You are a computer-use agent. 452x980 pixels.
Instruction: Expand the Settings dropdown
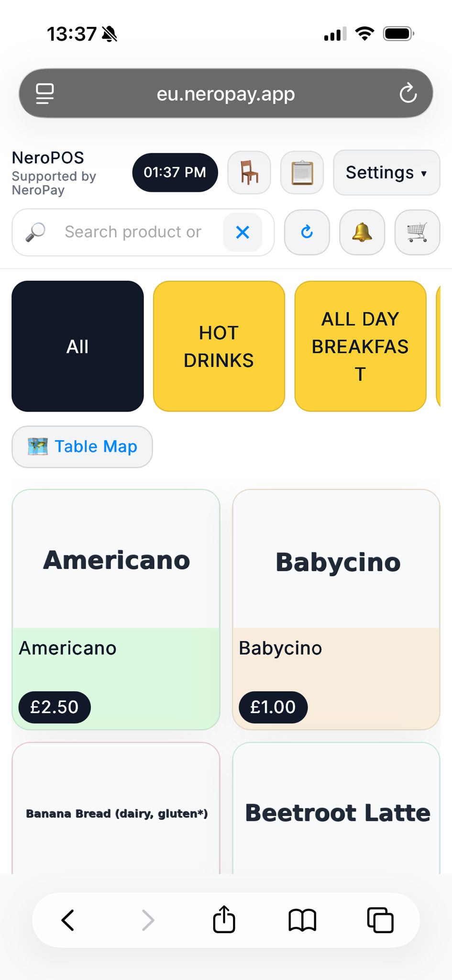pyautogui.click(x=386, y=172)
